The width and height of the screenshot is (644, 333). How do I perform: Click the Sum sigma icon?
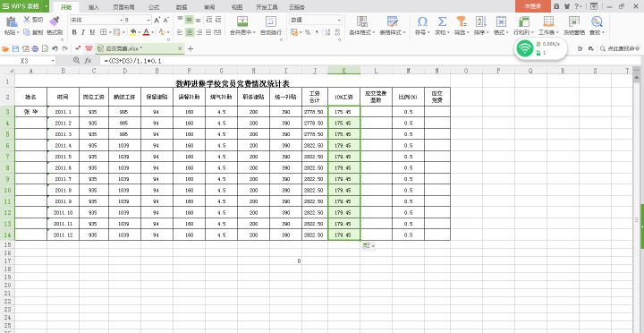coord(442,21)
